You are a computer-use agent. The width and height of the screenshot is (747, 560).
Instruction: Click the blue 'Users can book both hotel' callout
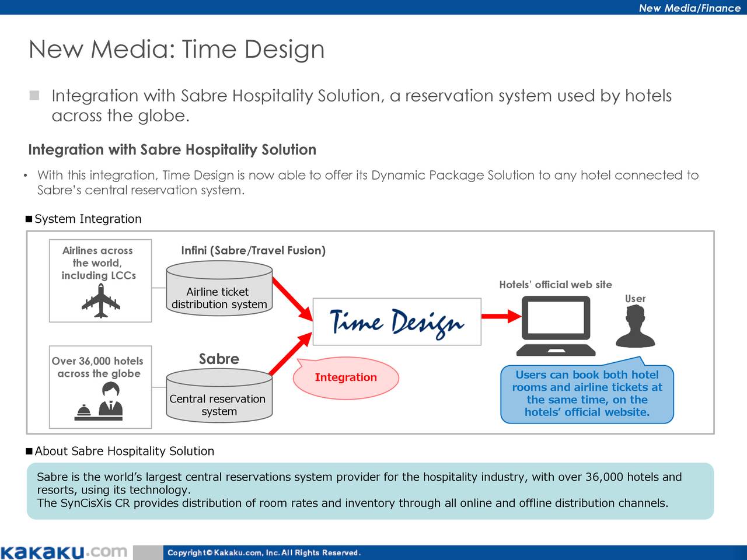587,393
